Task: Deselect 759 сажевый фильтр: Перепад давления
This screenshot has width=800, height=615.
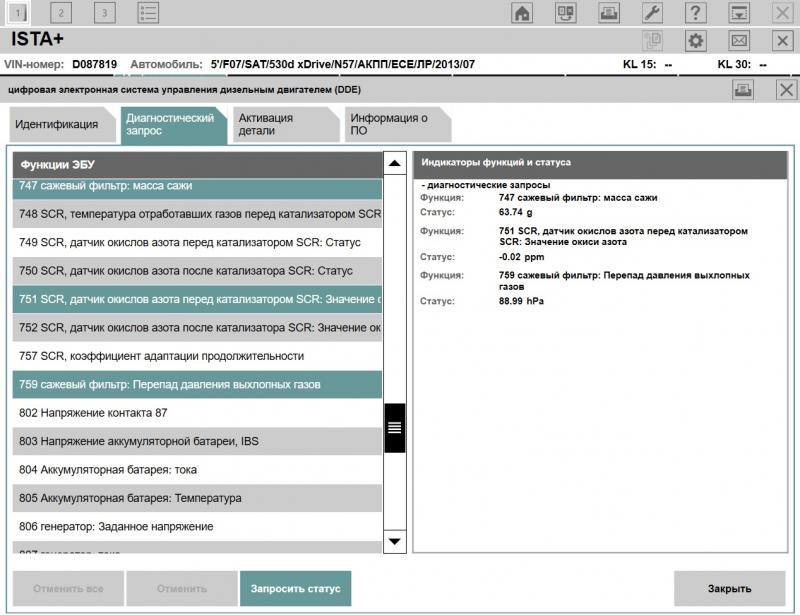Action: [197, 385]
